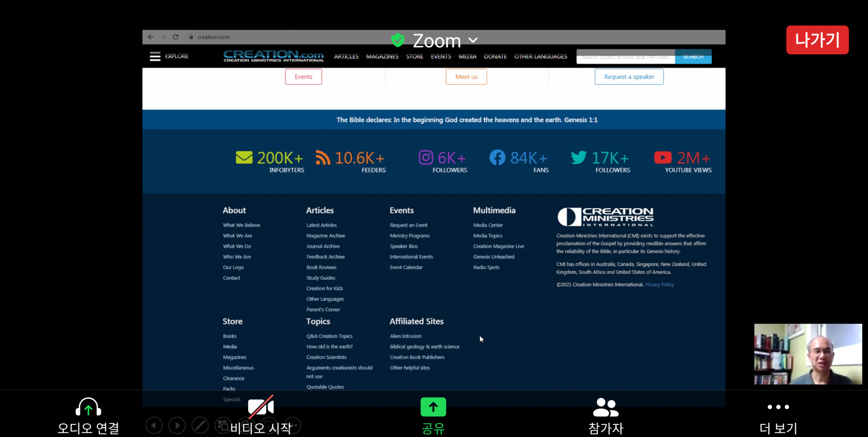Focus the site search text field
This screenshot has height=437, width=868.
click(626, 56)
